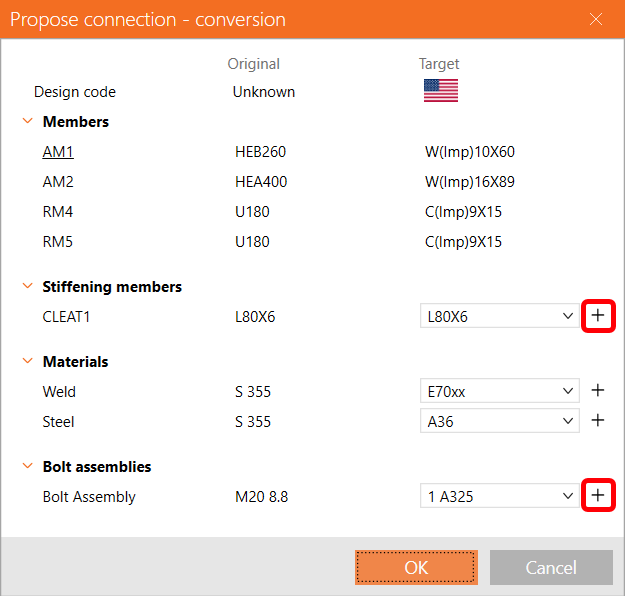Select the AM1 member link
Image resolution: width=625 pixels, height=596 pixels.
[x=58, y=152]
